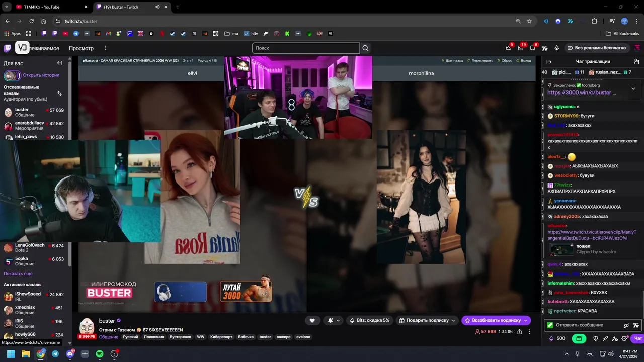Expand the pinned message chevron in chat

pos(633,89)
